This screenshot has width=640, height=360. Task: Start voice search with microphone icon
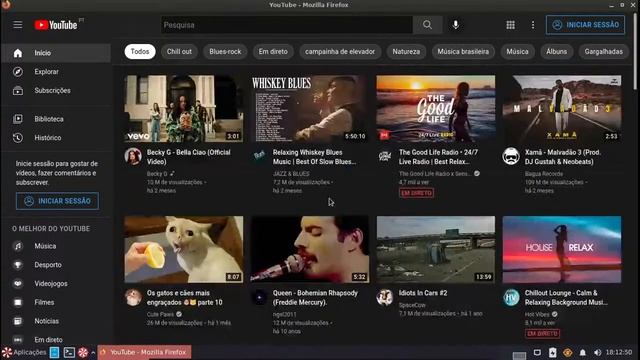[456, 25]
